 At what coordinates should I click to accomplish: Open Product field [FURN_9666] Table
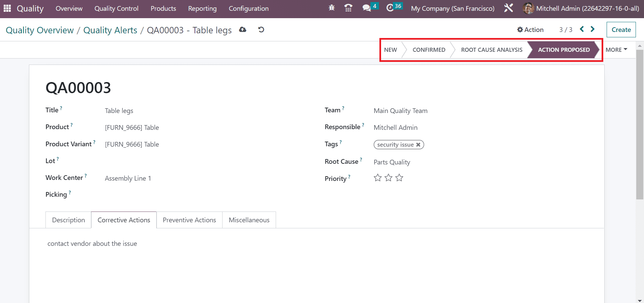[132, 127]
